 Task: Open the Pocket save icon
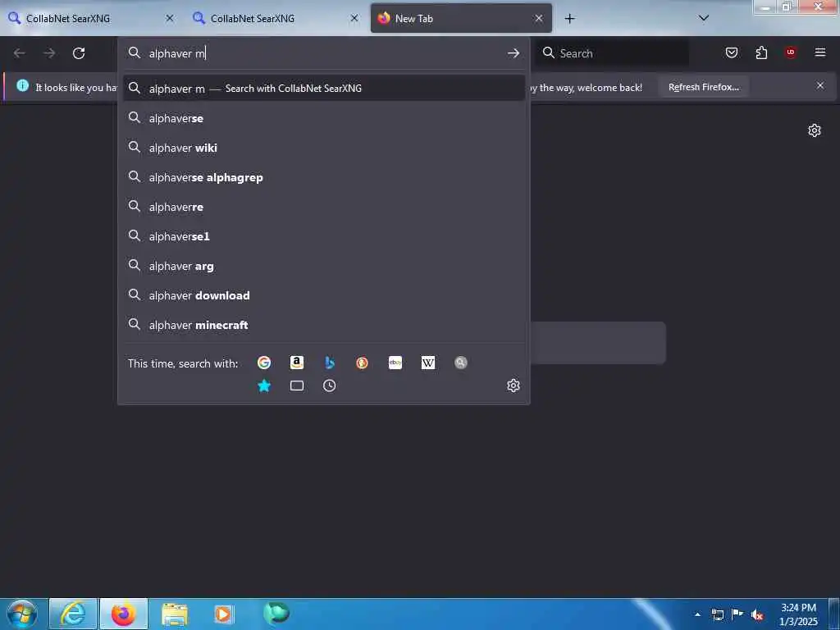tap(732, 52)
